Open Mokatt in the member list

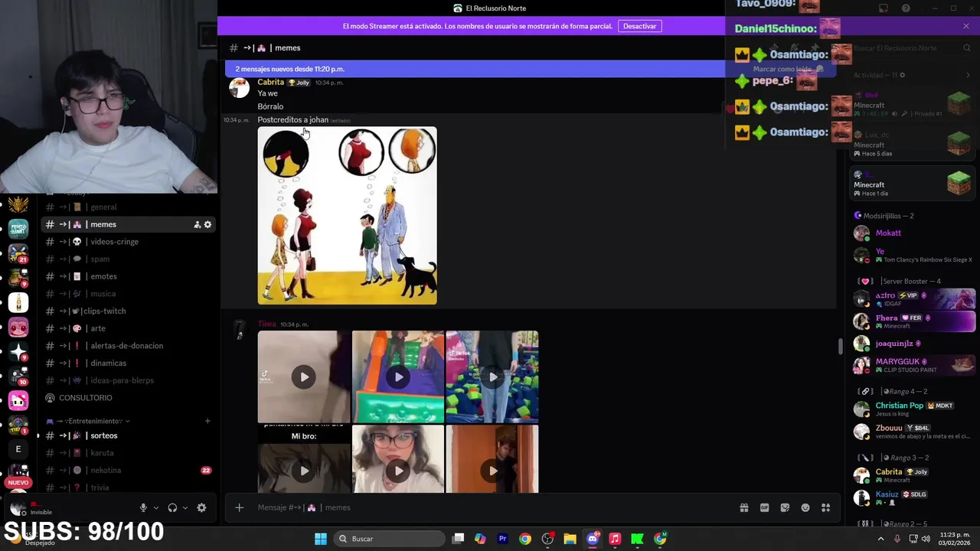pyautogui.click(x=913, y=233)
